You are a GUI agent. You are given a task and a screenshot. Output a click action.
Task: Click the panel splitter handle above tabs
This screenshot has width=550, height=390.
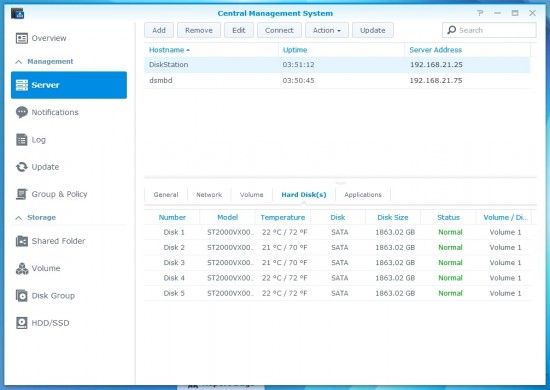pyautogui.click(x=341, y=183)
